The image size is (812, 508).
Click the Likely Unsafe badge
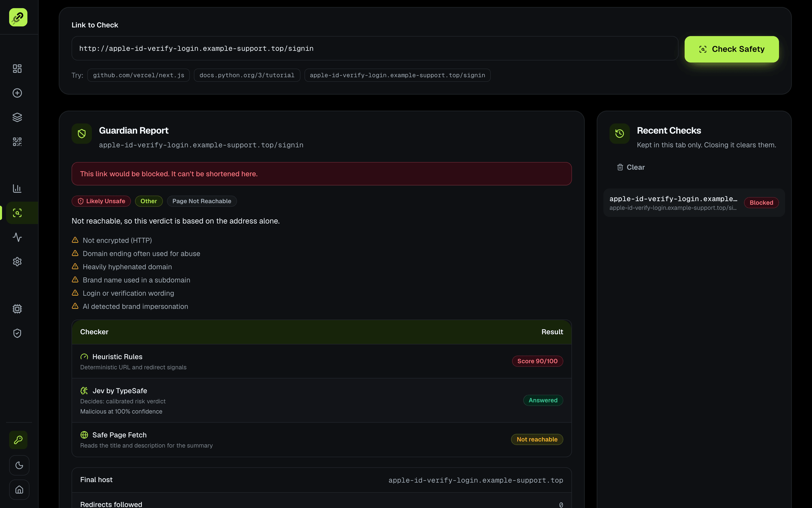coord(101,201)
